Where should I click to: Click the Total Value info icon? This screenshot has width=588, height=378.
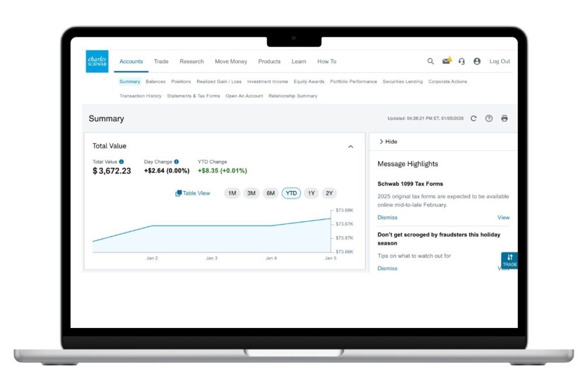point(121,162)
